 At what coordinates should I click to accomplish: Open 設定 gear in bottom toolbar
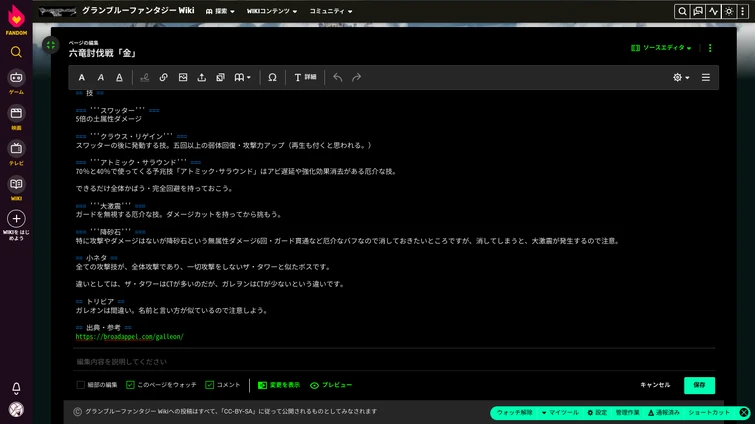click(x=597, y=412)
